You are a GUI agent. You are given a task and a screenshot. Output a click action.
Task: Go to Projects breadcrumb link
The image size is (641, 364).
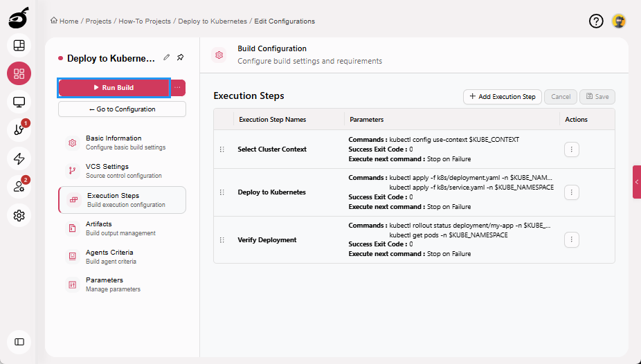coord(98,21)
